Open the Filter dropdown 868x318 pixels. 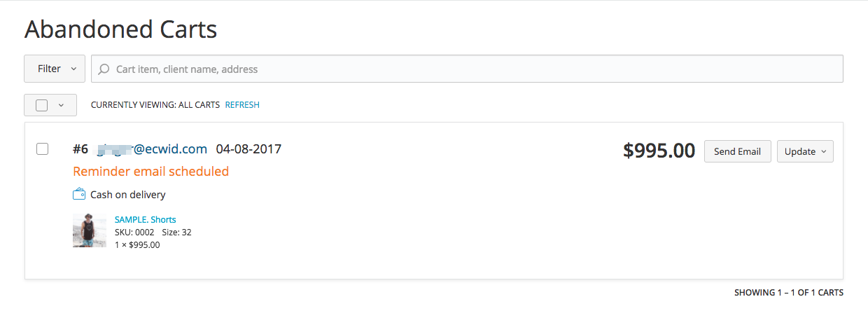(x=55, y=69)
